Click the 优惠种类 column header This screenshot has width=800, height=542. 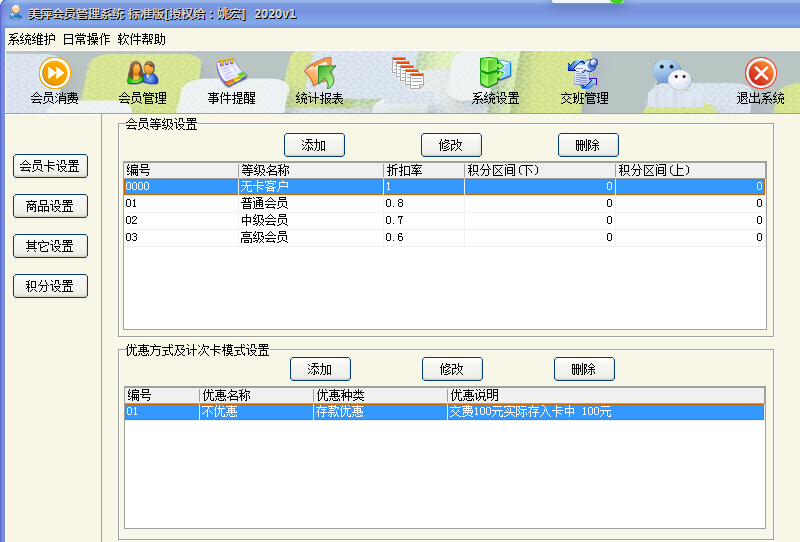pyautogui.click(x=380, y=395)
